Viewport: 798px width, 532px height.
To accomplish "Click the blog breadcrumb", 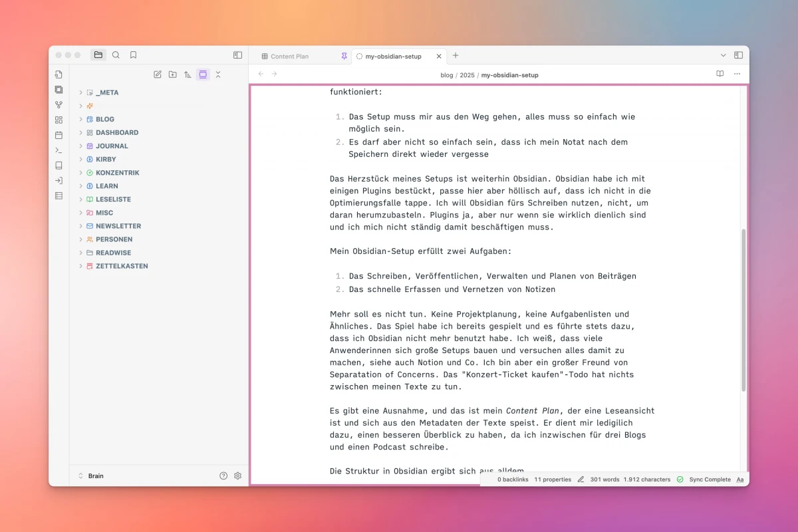I will pyautogui.click(x=447, y=75).
